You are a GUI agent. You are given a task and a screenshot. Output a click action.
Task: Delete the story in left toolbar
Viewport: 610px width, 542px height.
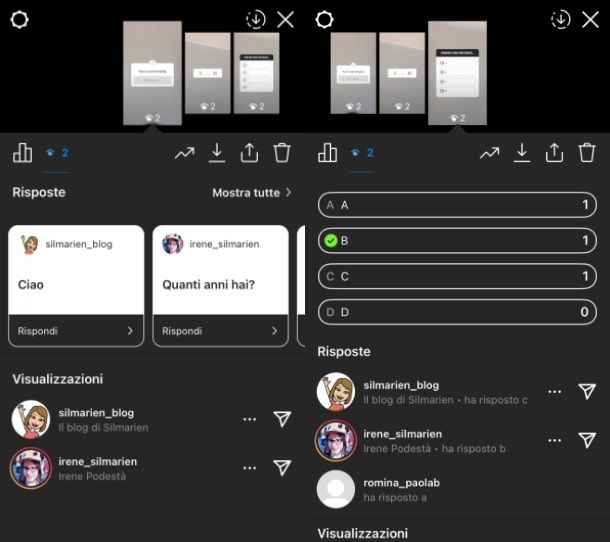pos(282,153)
